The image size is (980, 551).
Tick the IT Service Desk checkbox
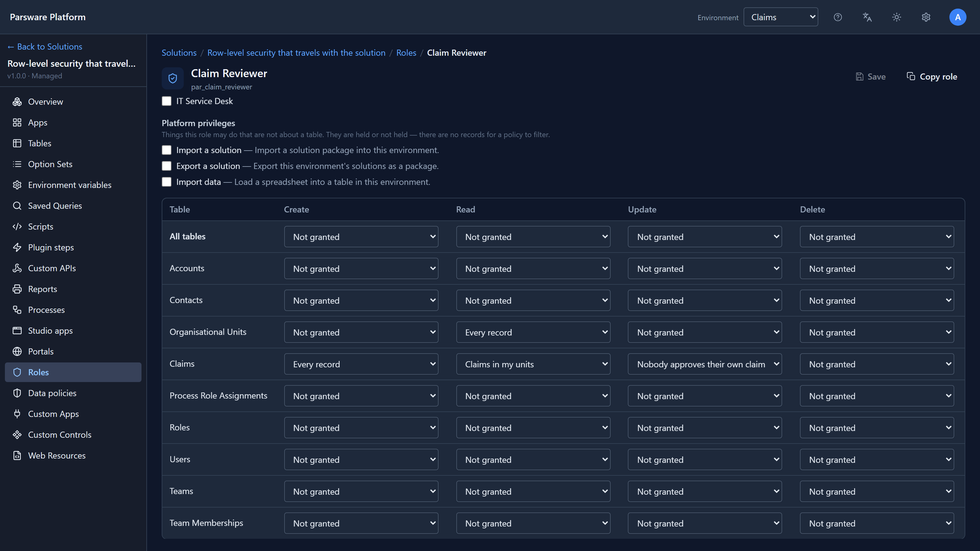[167, 101]
